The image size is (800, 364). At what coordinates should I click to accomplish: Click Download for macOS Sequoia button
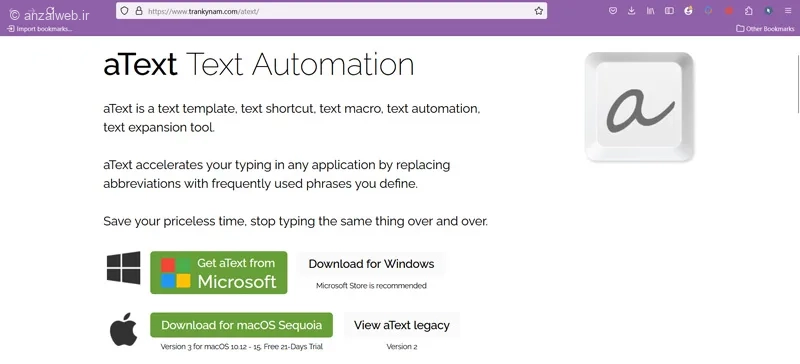(241, 325)
